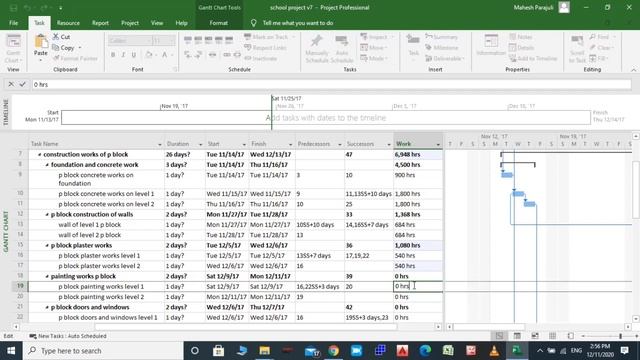Click the Tell me lightbulb icon

point(253,23)
